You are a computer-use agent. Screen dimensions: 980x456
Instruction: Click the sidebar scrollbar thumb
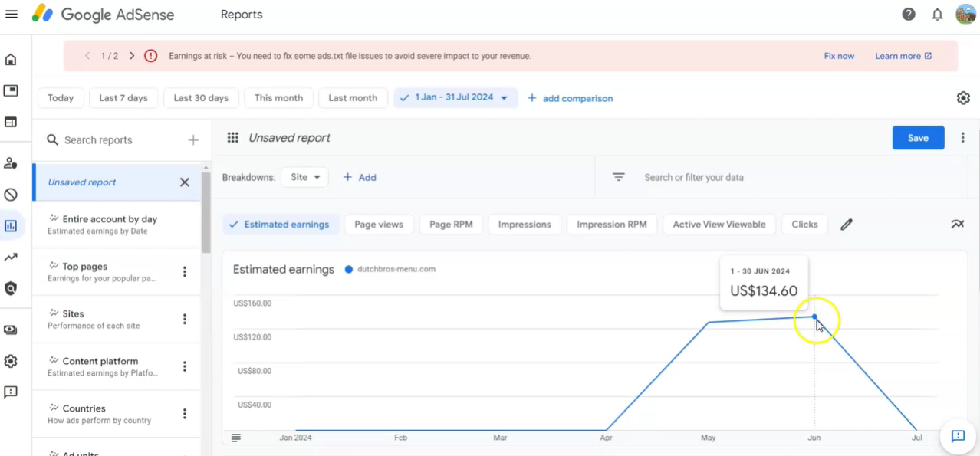pos(206,213)
